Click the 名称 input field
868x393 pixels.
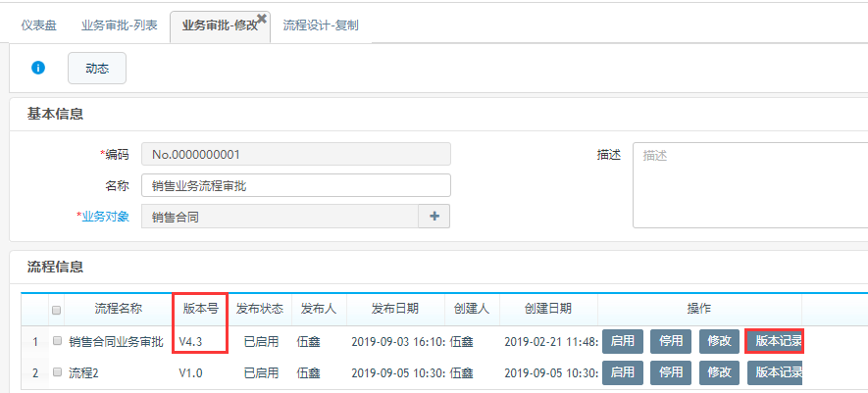tap(296, 185)
